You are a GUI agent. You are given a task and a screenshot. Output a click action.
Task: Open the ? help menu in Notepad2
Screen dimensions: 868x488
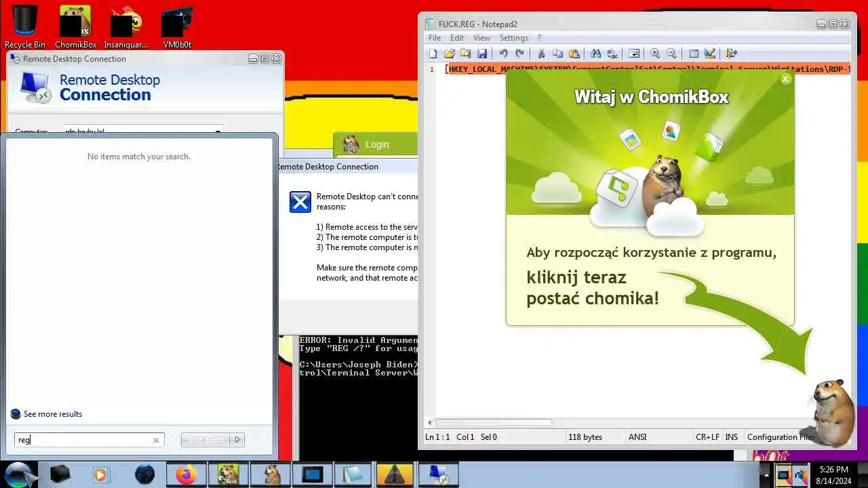540,38
